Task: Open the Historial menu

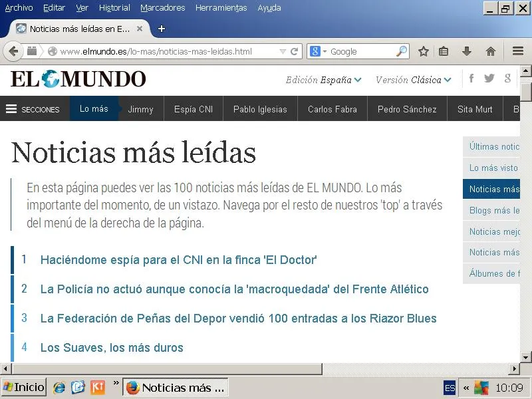Action: click(114, 7)
